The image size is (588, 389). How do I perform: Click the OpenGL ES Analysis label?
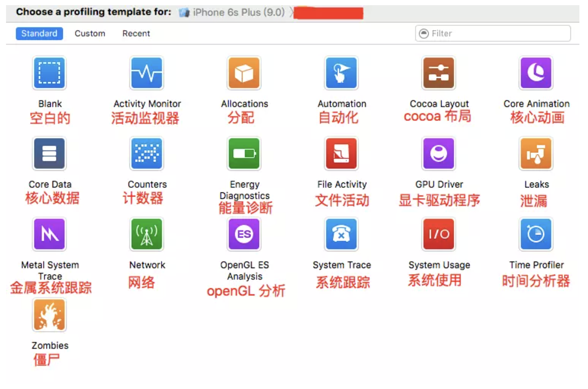[x=244, y=270]
